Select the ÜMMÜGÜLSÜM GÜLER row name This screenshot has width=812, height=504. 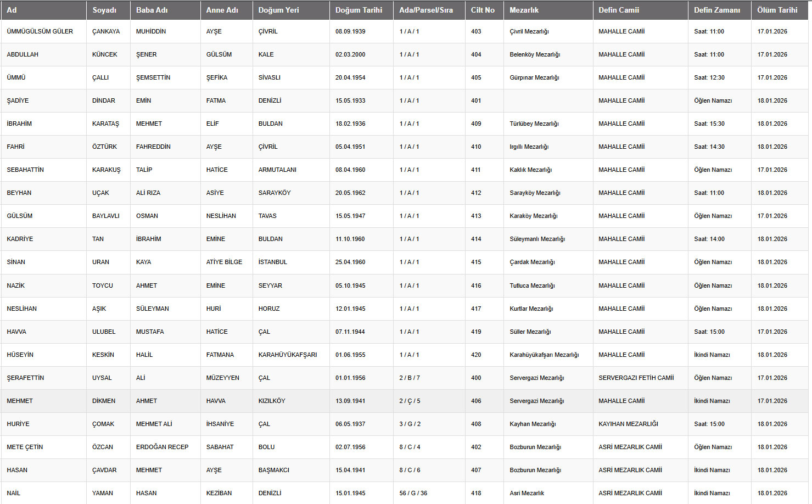click(x=40, y=31)
